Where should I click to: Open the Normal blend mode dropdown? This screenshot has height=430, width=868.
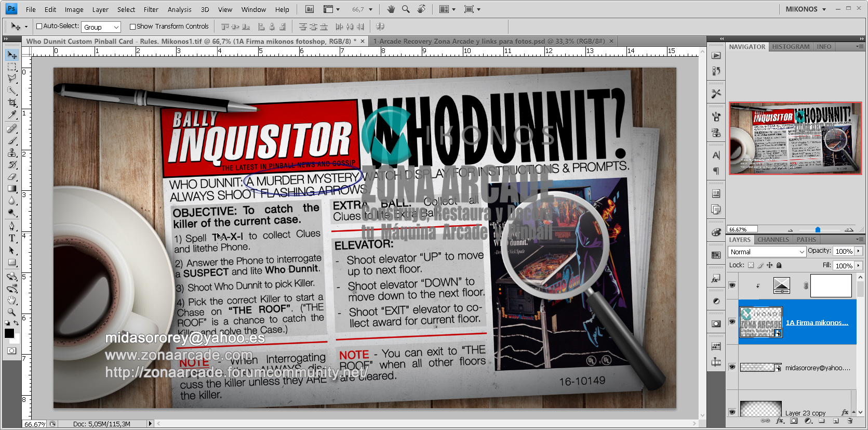767,252
